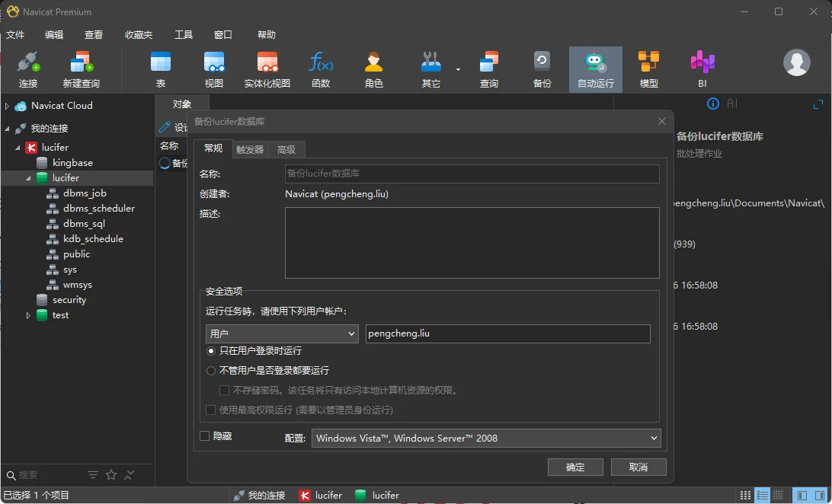Check 'Run with highest privileges' (使用最高权限运行) checkbox
The height and width of the screenshot is (504, 832).
pos(210,410)
